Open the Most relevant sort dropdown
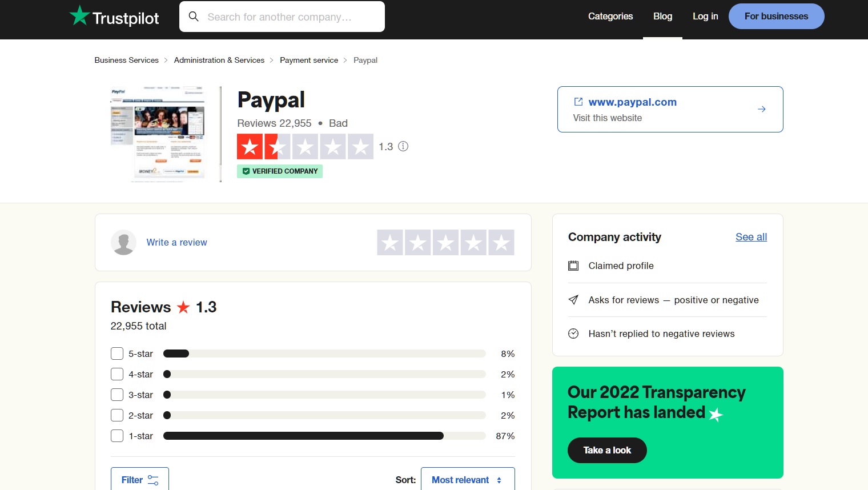This screenshot has height=490, width=868. [x=467, y=480]
